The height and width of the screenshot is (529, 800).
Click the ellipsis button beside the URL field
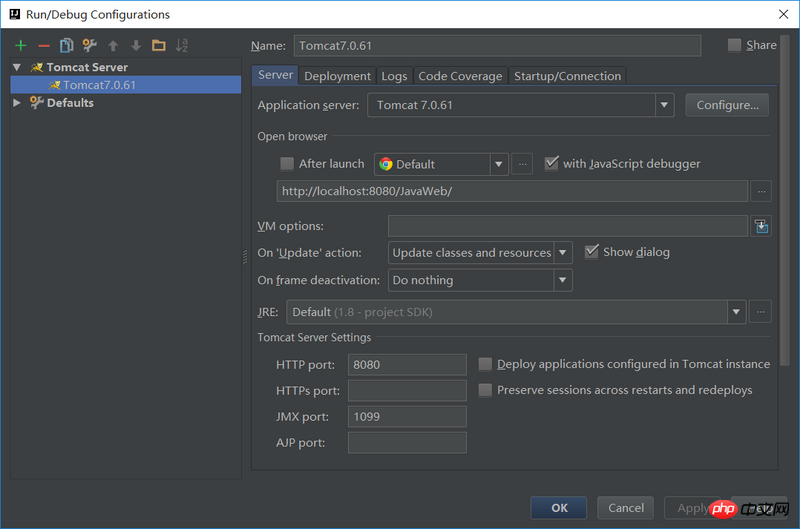(761, 191)
